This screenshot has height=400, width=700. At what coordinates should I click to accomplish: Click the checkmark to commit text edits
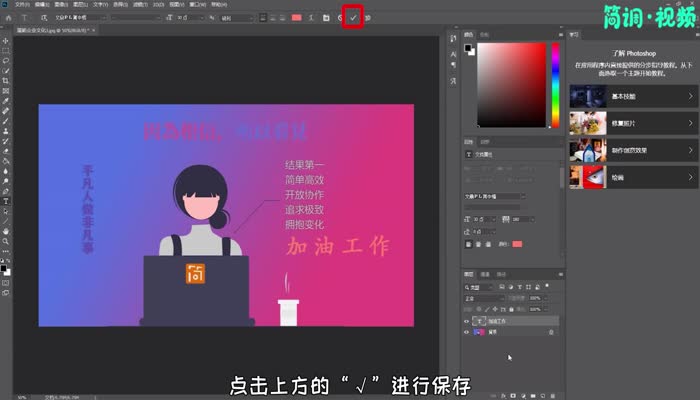(352, 17)
